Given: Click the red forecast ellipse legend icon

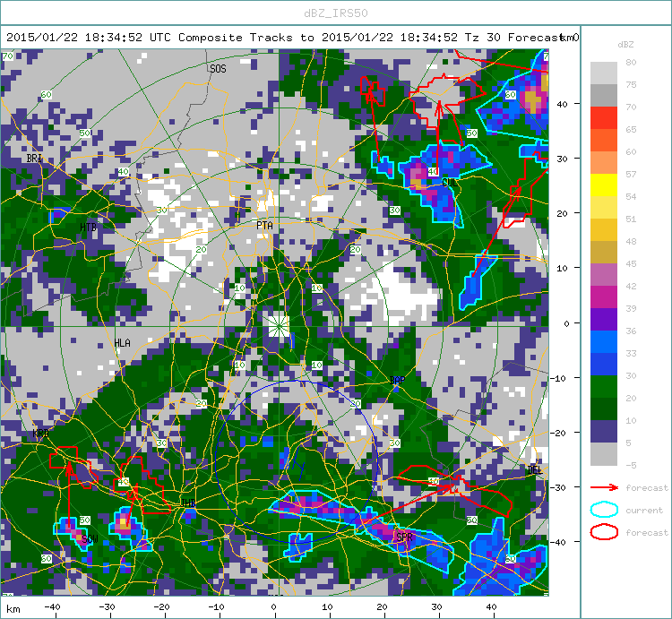Looking at the screenshot, I should pyautogui.click(x=604, y=532).
